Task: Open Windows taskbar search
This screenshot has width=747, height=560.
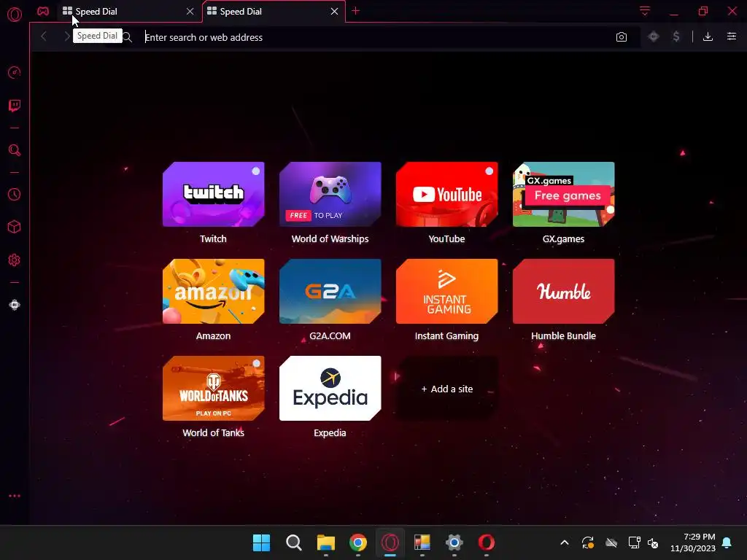Action: 293,542
